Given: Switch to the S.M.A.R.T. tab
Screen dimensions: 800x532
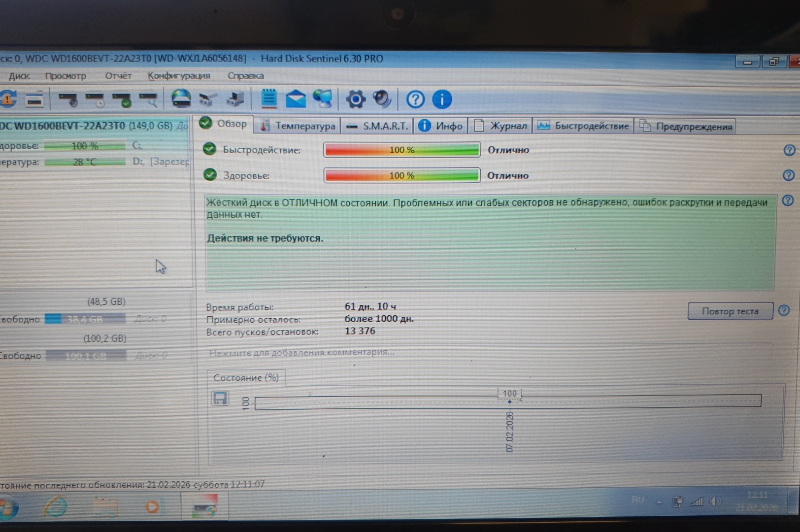Looking at the screenshot, I should tap(378, 126).
